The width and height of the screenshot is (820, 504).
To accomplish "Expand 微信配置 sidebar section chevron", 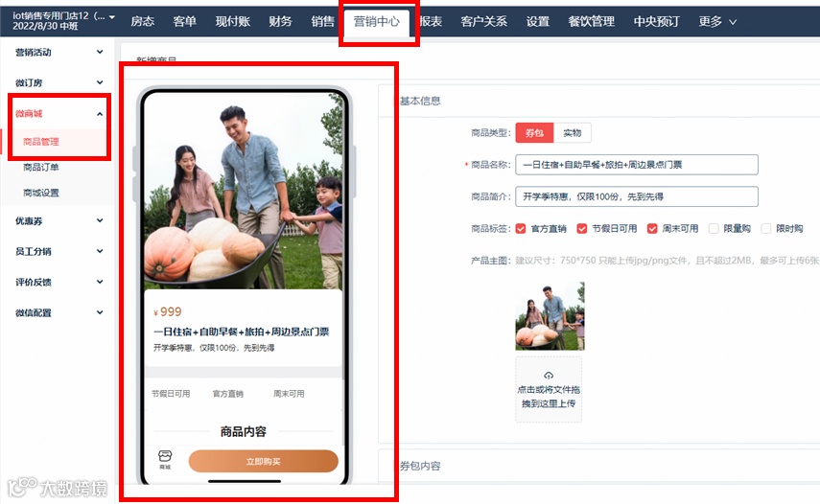I will click(100, 312).
